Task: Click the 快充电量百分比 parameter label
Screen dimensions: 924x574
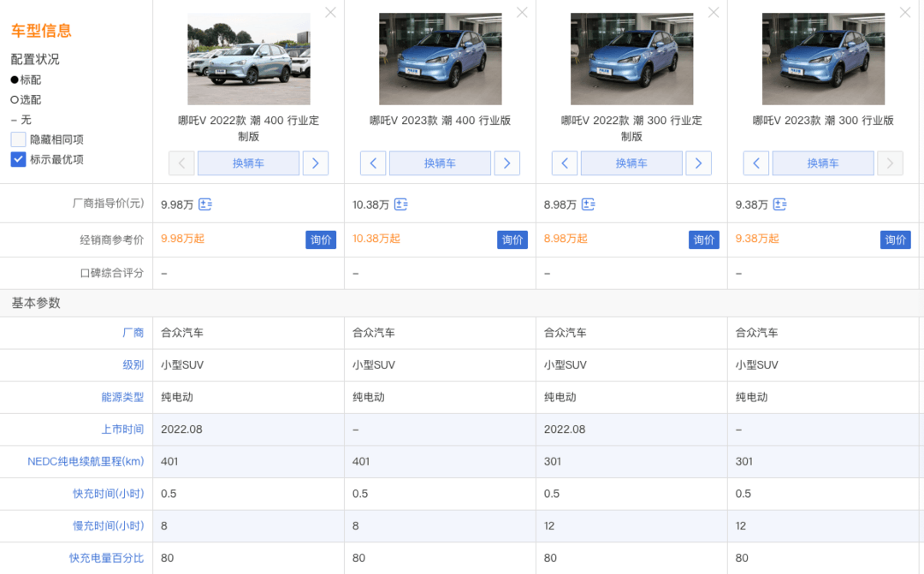Action: 107,558
